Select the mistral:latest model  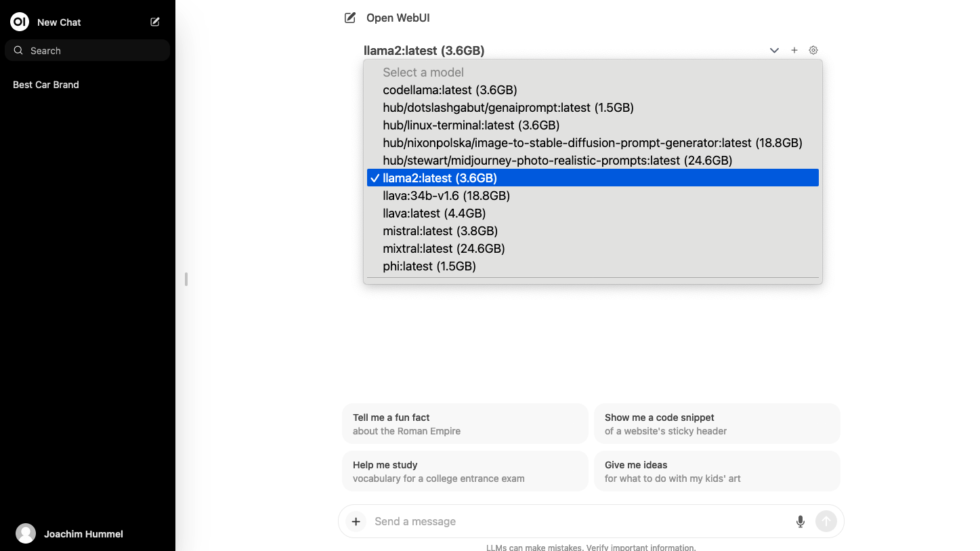440,230
